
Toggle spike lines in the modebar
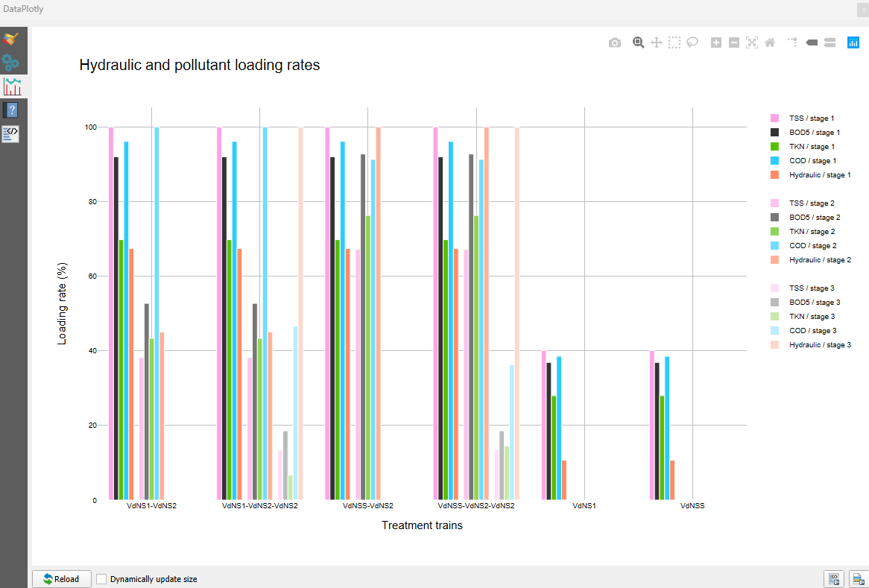pos(793,43)
